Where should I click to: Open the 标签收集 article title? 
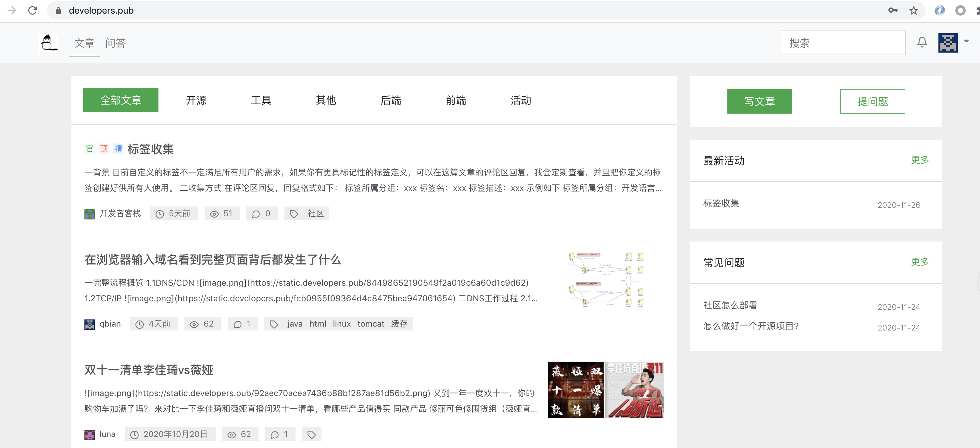coord(151,149)
